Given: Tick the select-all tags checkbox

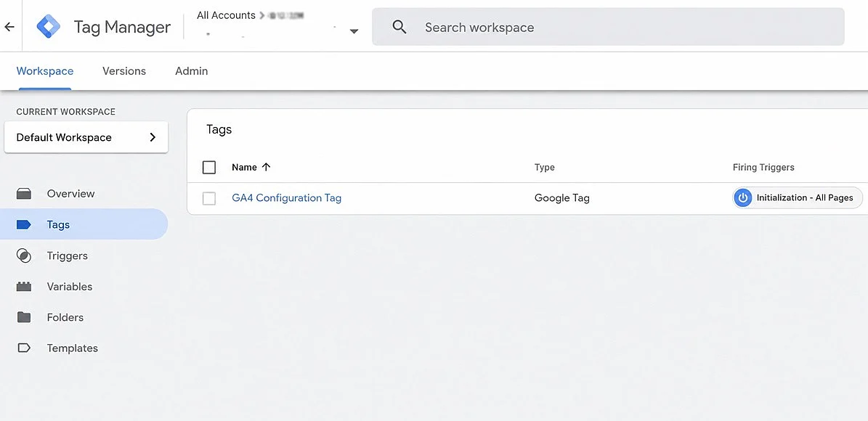Looking at the screenshot, I should 209,167.
